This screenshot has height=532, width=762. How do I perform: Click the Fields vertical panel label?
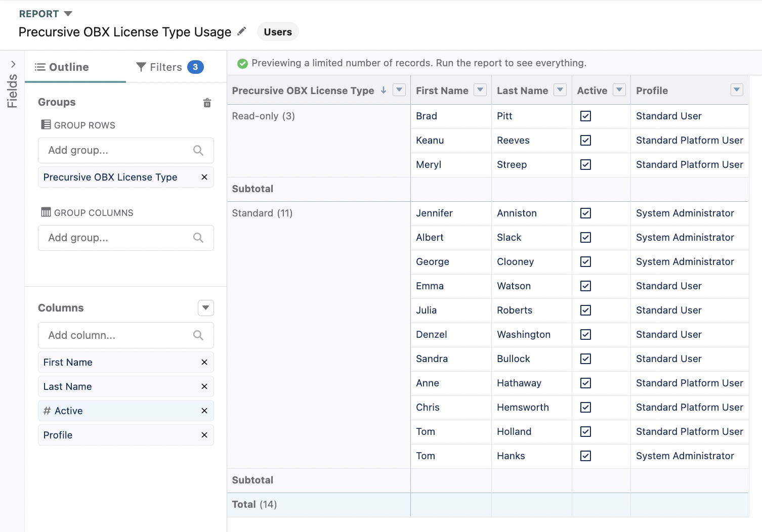pos(12,91)
